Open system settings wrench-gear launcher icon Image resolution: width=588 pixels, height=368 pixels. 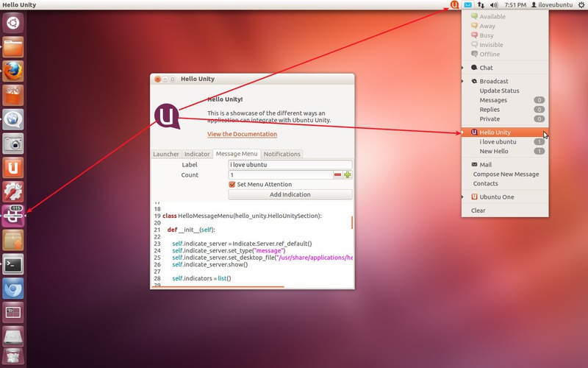(13, 191)
